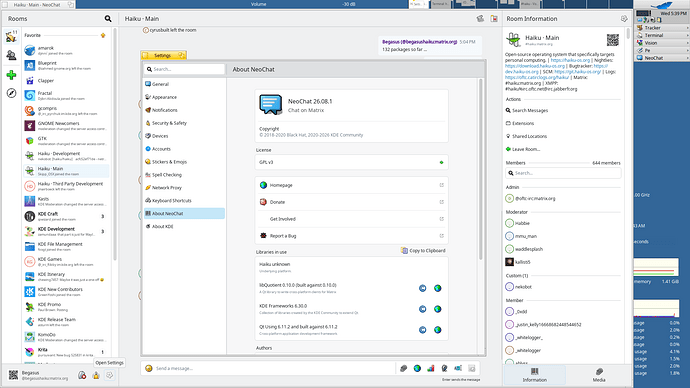Click the chat header video camera icon
Viewport: 690px width, 388px height.
point(480,18)
